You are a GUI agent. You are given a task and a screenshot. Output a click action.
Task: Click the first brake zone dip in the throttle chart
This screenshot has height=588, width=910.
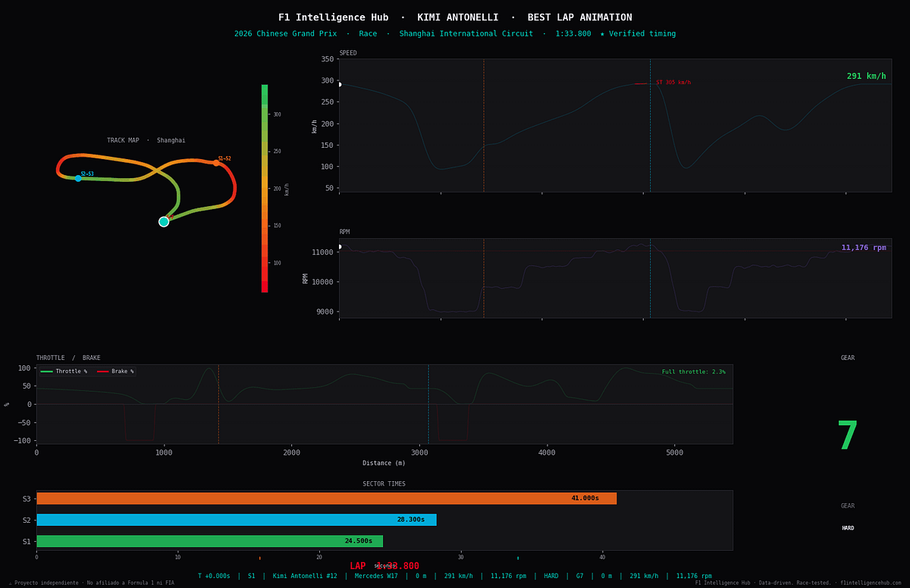click(x=140, y=422)
